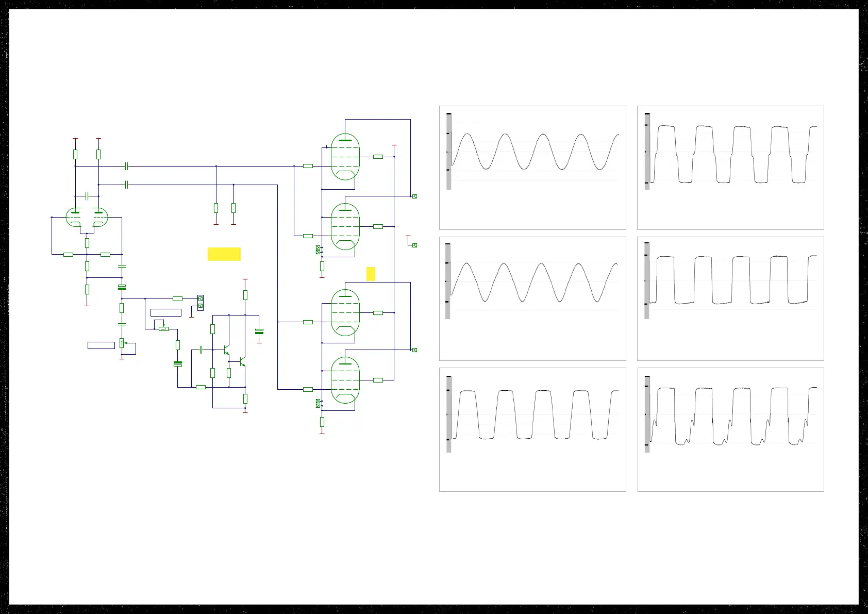Select the bottom output terminal on the right
The height and width of the screenshot is (614, 868).
(414, 350)
